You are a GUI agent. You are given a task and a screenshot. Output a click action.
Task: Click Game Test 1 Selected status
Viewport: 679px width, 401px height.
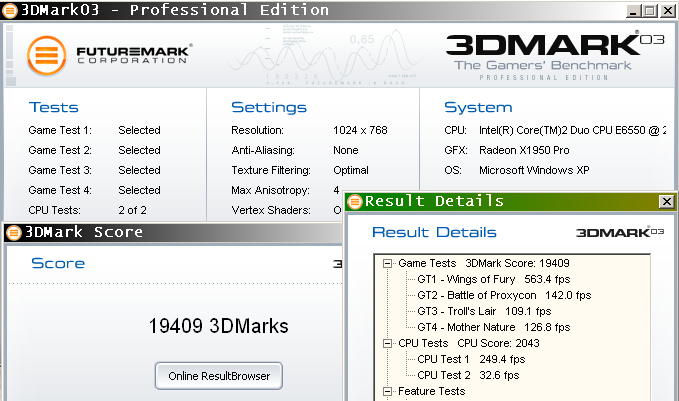139,130
